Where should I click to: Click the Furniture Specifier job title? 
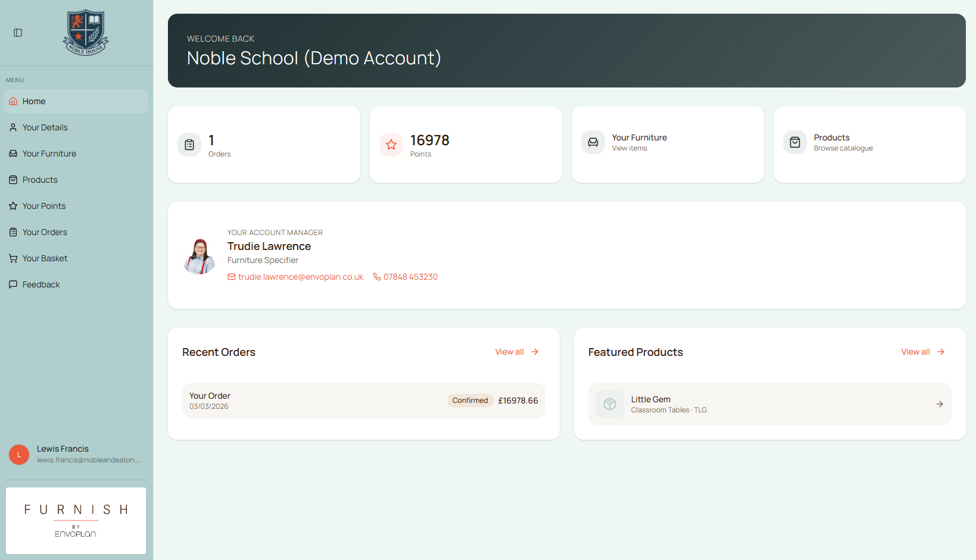pyautogui.click(x=263, y=260)
